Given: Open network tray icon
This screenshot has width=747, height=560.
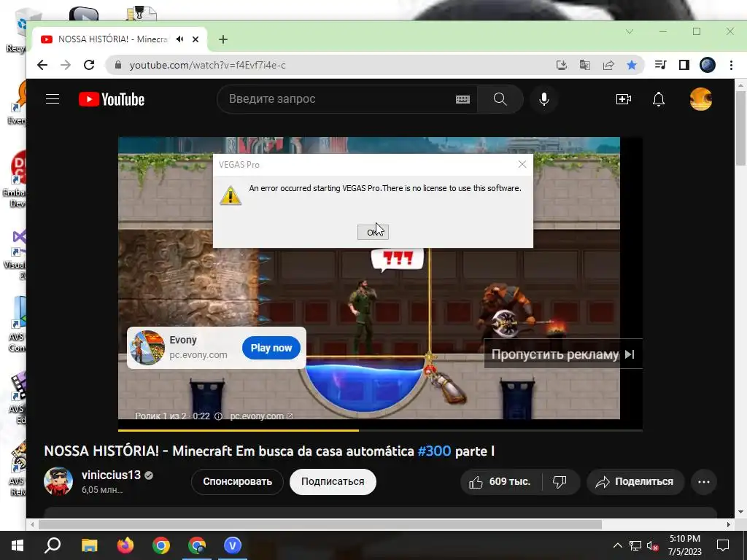Looking at the screenshot, I should pos(635,545).
